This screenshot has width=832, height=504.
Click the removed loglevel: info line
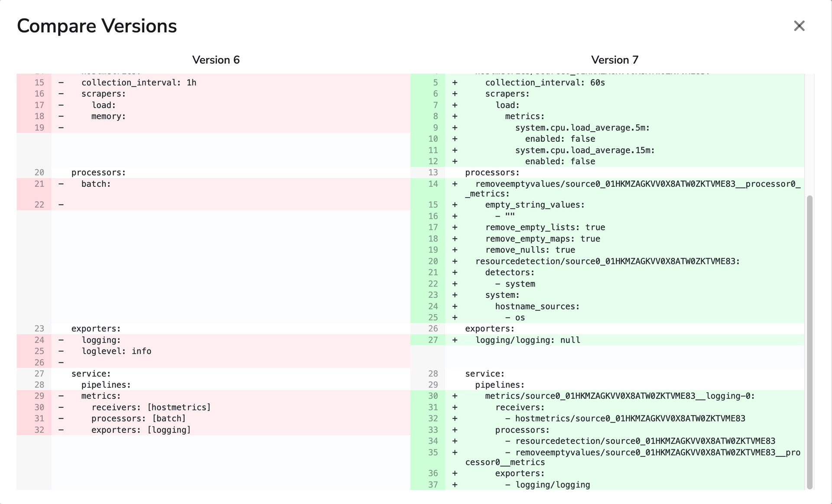pos(116,351)
